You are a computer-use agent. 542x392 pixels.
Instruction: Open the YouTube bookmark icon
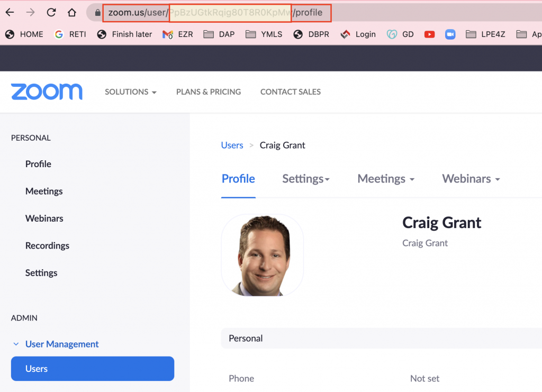click(430, 34)
